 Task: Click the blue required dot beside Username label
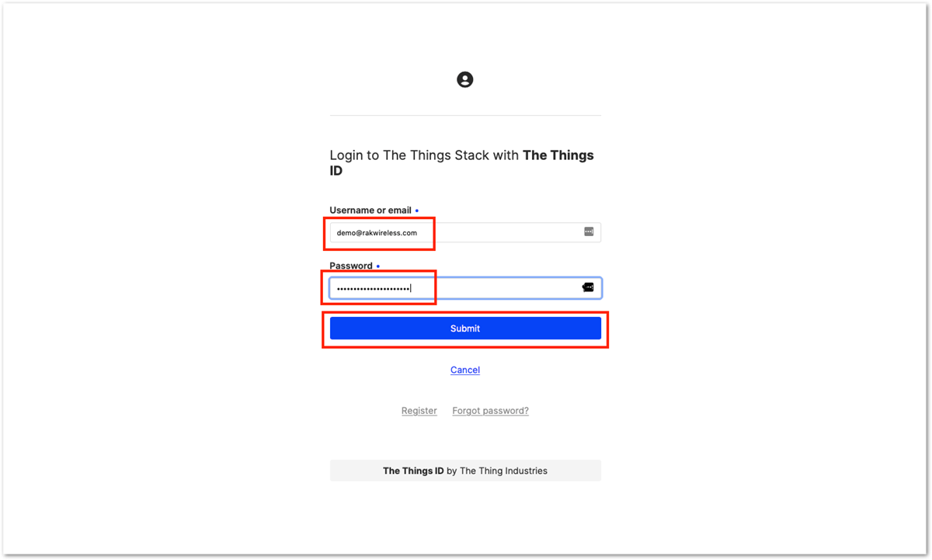point(417,210)
